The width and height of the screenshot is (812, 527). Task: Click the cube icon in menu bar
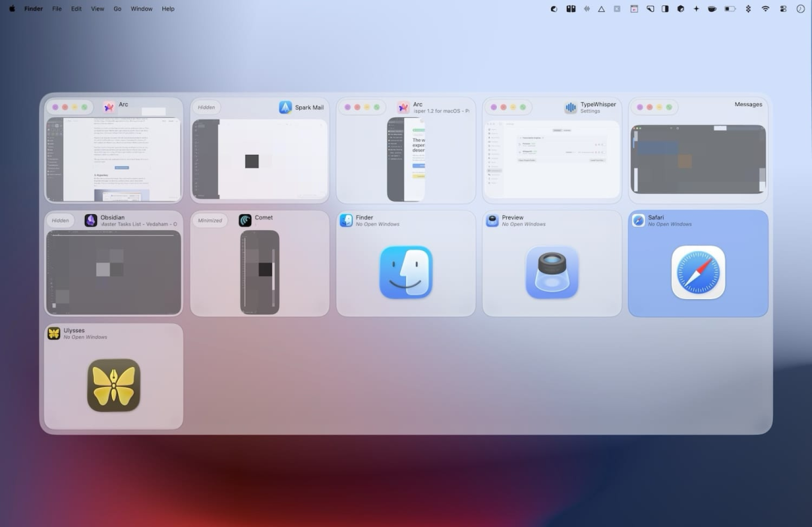(x=680, y=9)
